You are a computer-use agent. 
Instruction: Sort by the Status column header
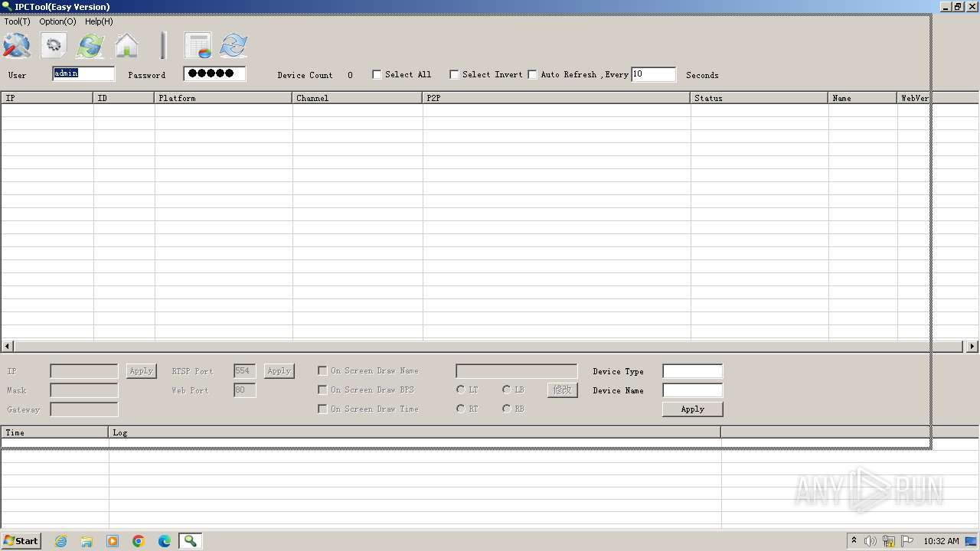tap(759, 98)
